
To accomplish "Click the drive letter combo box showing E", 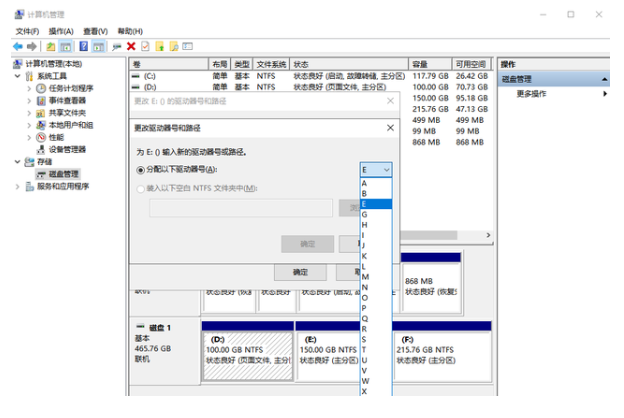I will (x=376, y=170).
